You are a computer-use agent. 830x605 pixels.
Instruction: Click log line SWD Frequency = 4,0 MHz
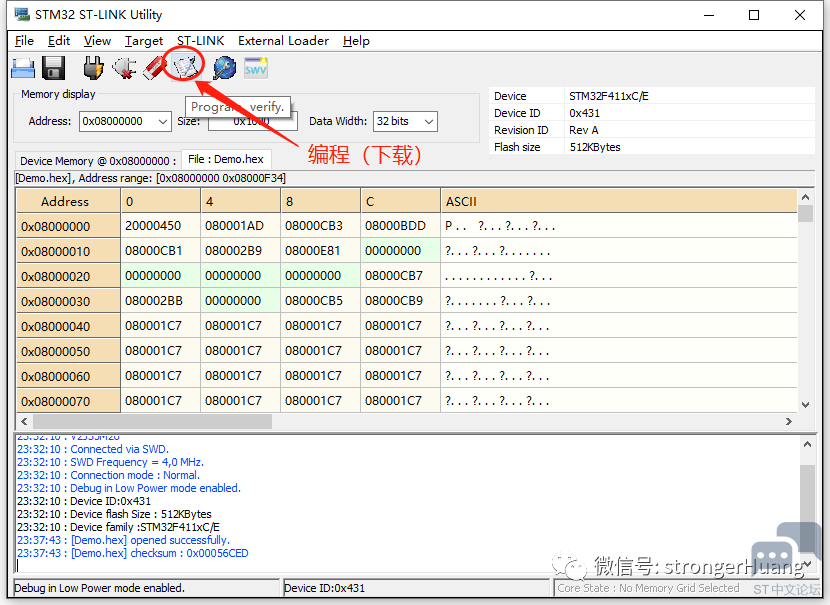pyautogui.click(x=110, y=462)
